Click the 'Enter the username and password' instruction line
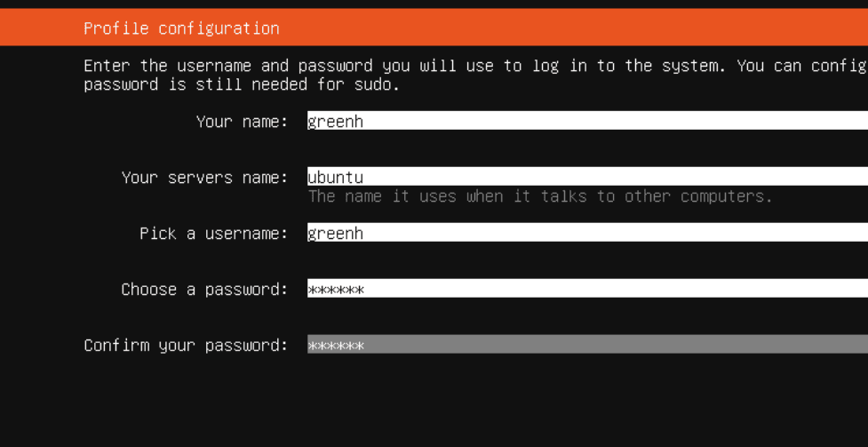The height and width of the screenshot is (447, 868). point(475,66)
